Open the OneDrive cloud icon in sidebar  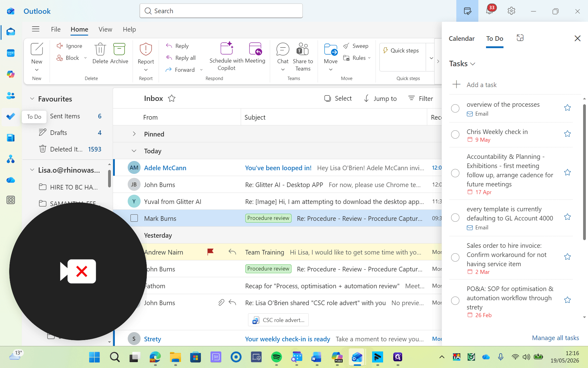tap(11, 180)
